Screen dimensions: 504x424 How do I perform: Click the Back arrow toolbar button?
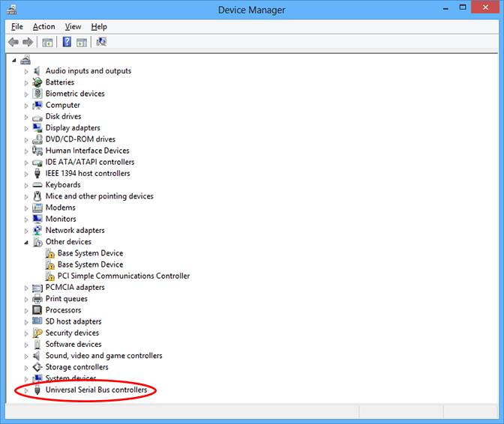point(13,42)
